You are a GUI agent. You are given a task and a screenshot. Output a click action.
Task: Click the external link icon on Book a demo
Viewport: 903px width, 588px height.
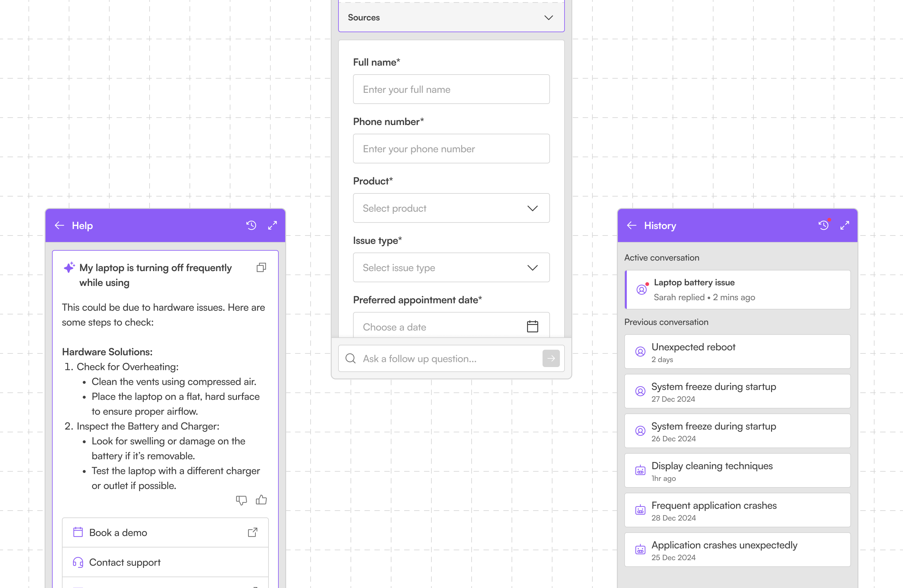(253, 533)
